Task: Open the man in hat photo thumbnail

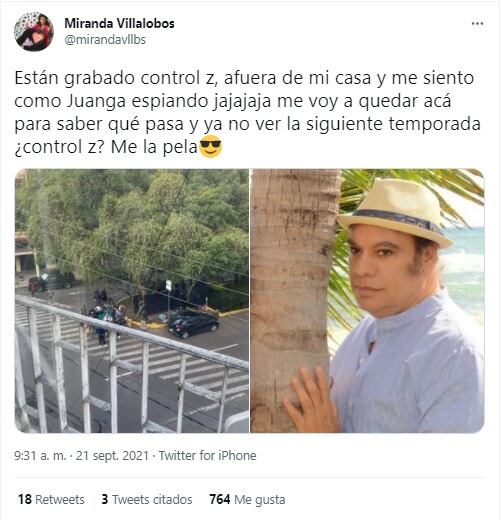Action: [367, 301]
